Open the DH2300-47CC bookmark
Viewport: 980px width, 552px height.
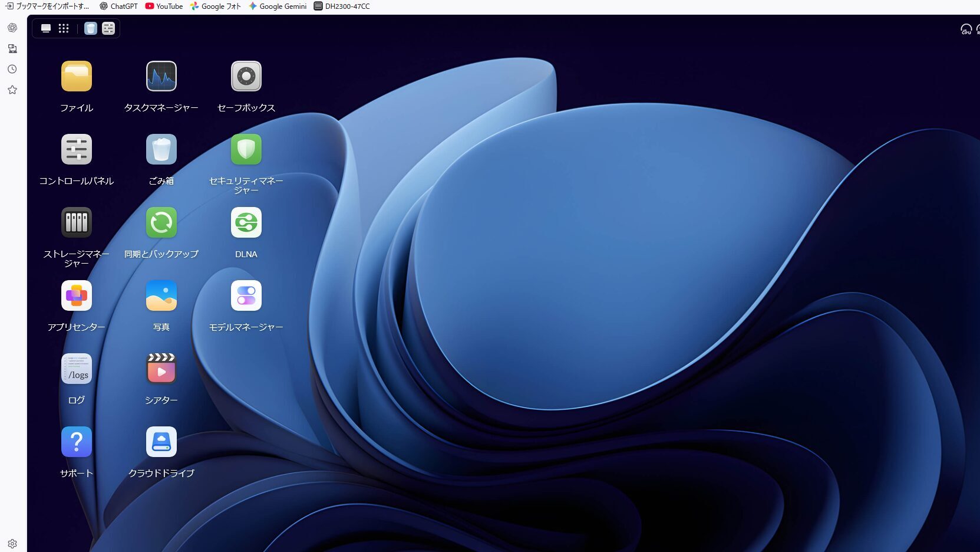342,6
